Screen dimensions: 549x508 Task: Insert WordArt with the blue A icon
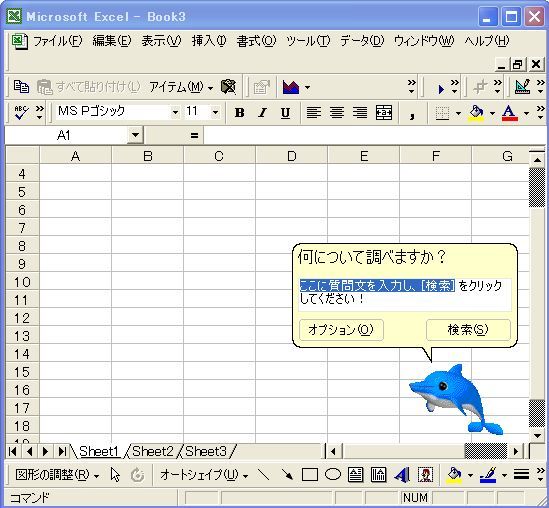pos(402,475)
